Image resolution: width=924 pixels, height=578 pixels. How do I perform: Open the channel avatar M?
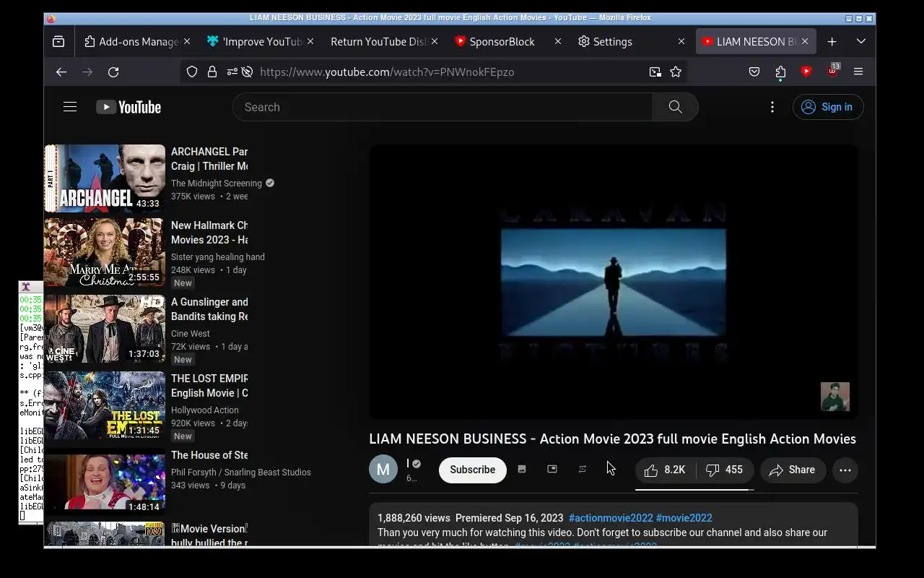point(383,470)
